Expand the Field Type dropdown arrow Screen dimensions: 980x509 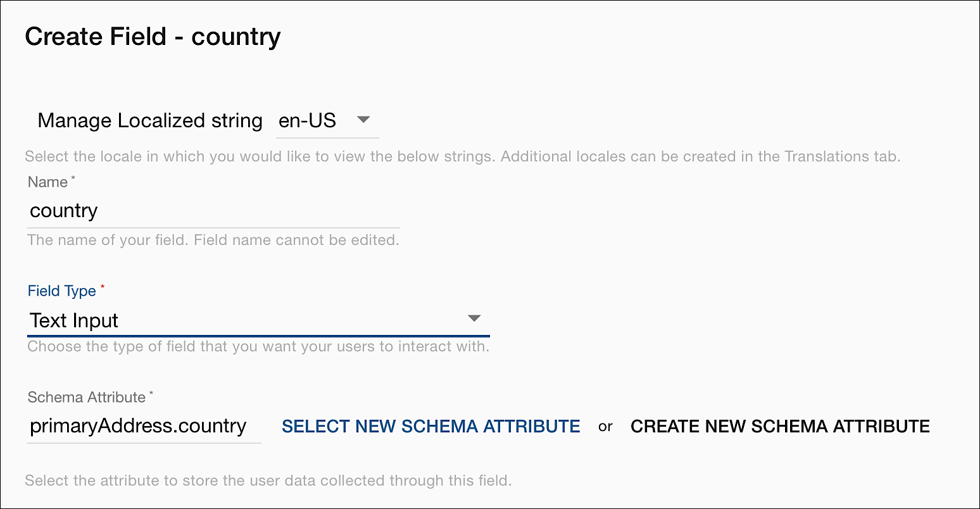click(x=474, y=318)
